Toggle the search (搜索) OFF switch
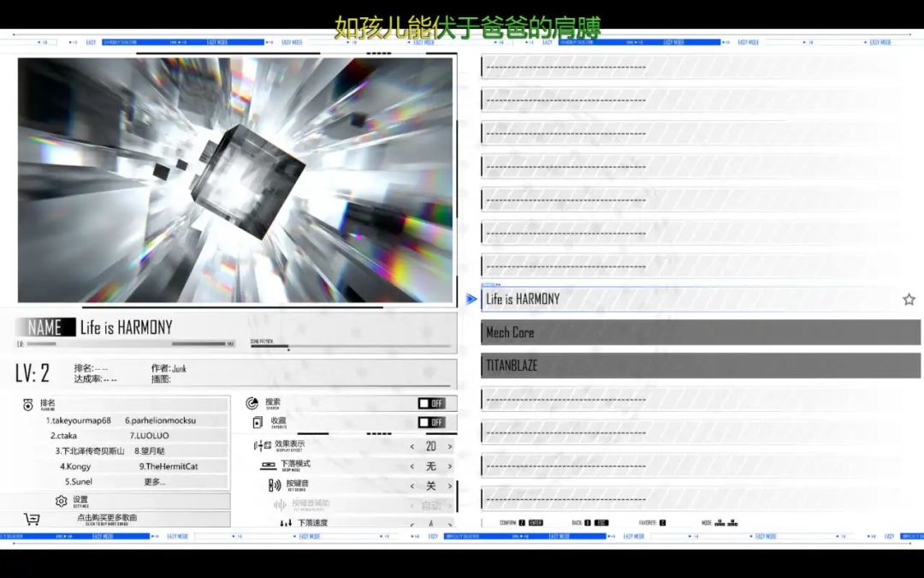 [432, 403]
